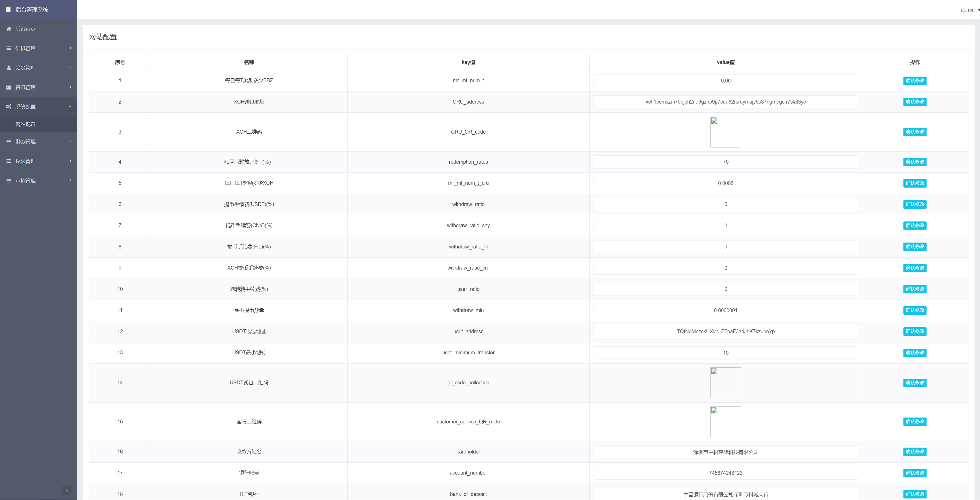Image resolution: width=980 pixels, height=500 pixels.
Task: Click the list icon beside 矿机管理
Action: (8, 48)
